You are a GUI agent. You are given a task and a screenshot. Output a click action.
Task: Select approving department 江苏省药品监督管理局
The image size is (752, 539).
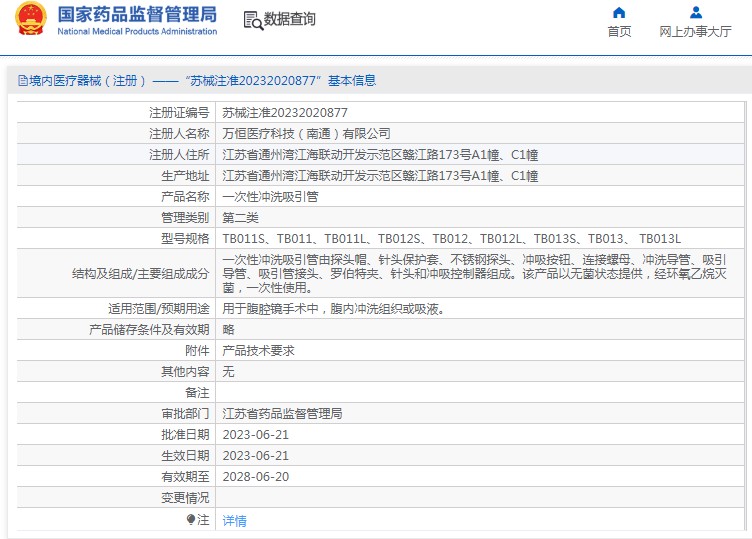282,413
